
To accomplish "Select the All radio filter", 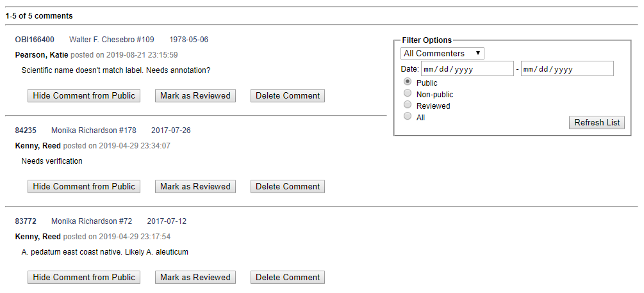I will 408,116.
